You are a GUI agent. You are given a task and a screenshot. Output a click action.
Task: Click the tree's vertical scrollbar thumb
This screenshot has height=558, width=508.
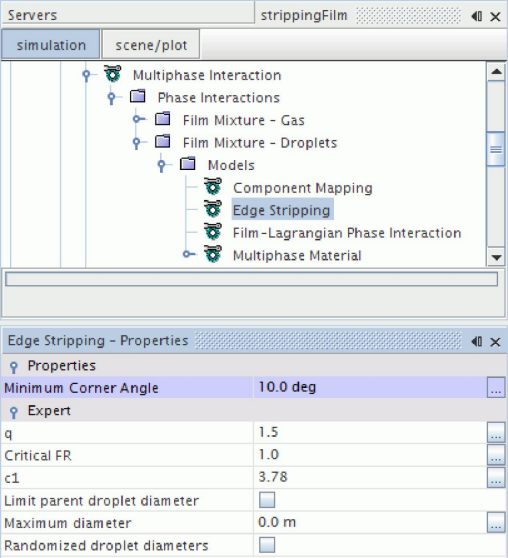point(496,149)
